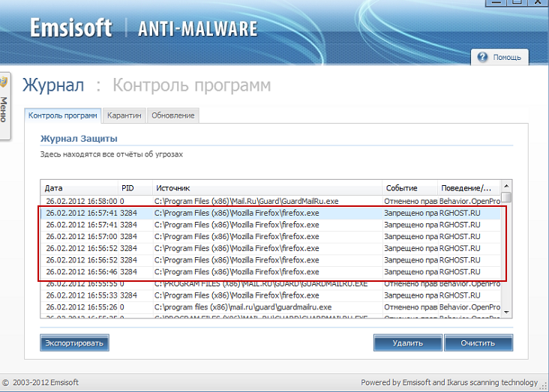Image resolution: width=549 pixels, height=392 pixels.
Task: Click Отменено прав in the 16:58:00 row
Action: 411,202
